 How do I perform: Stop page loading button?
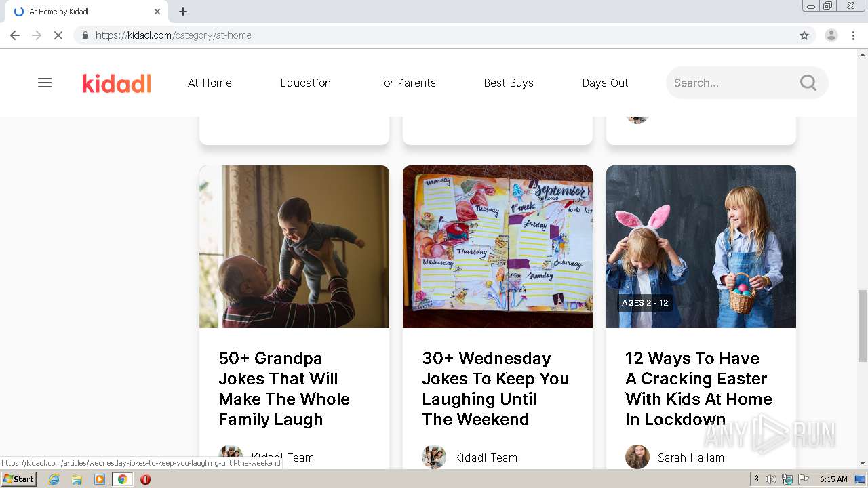click(x=58, y=35)
